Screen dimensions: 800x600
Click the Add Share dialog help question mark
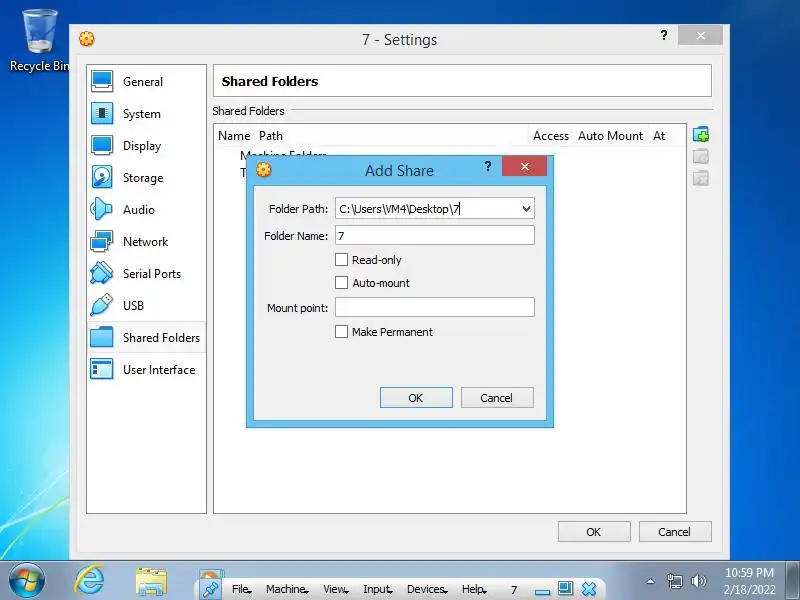[488, 166]
